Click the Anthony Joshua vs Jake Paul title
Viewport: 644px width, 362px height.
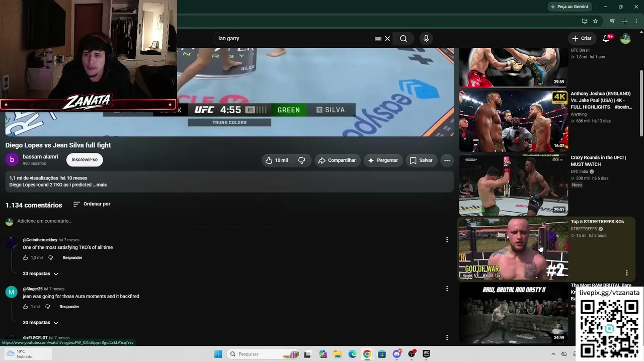click(601, 101)
